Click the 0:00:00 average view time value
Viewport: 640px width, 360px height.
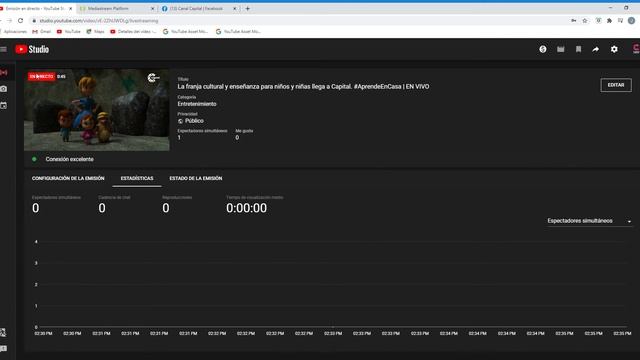(247, 208)
